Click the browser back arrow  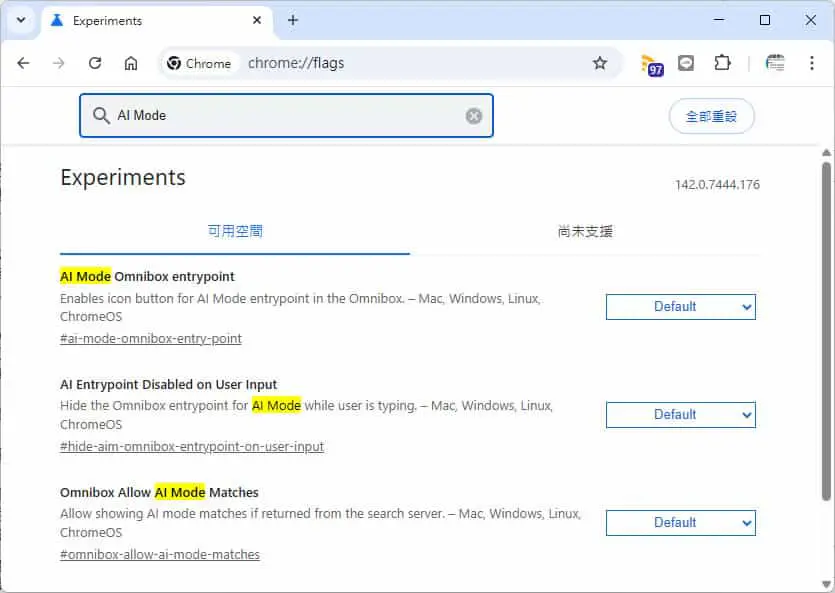point(23,63)
